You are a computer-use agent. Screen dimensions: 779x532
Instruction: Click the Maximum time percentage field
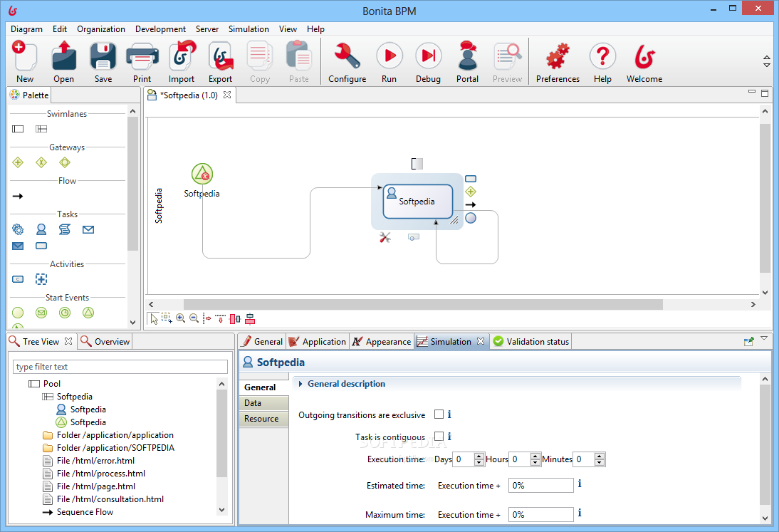tap(540, 515)
